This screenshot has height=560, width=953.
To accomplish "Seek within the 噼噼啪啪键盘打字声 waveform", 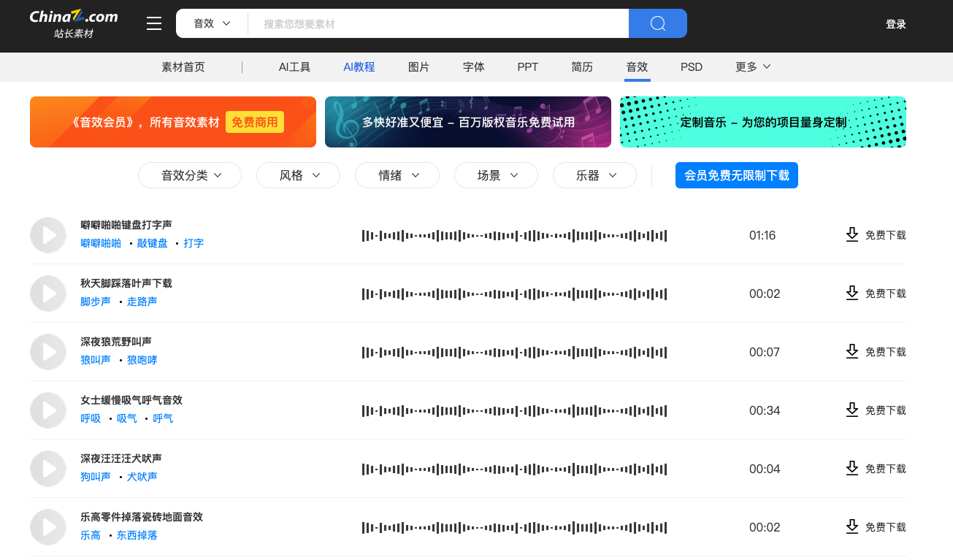I will click(x=514, y=235).
